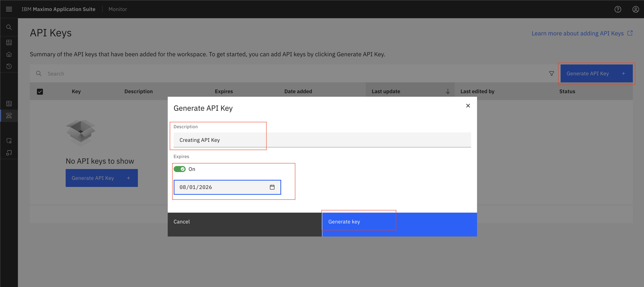Open the help icon in header

pyautogui.click(x=618, y=9)
